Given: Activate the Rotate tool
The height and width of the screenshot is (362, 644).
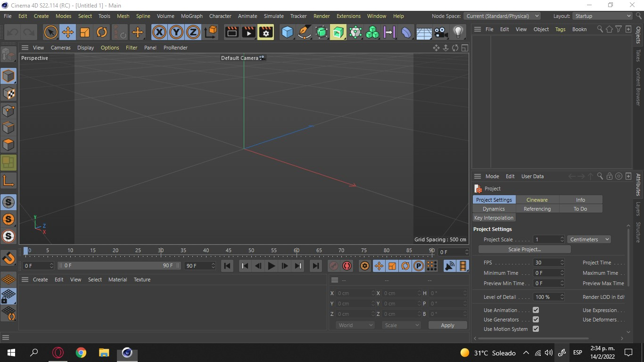Looking at the screenshot, I should [x=102, y=32].
